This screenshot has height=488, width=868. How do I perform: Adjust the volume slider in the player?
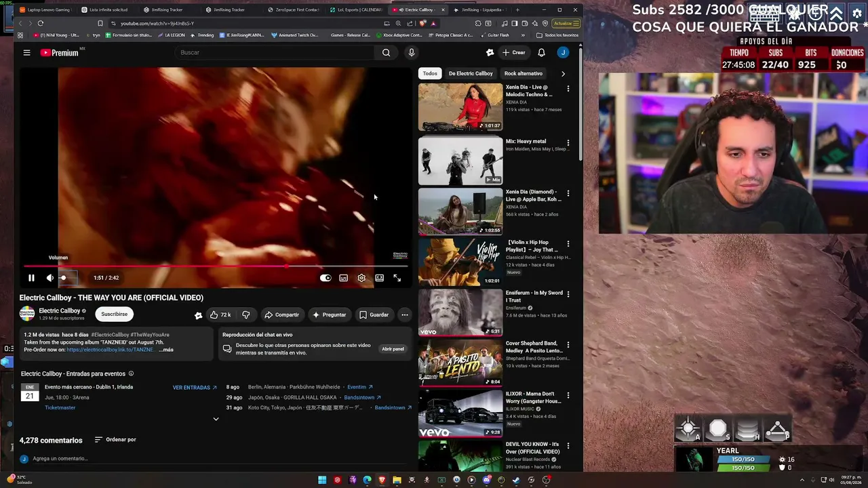pos(68,278)
